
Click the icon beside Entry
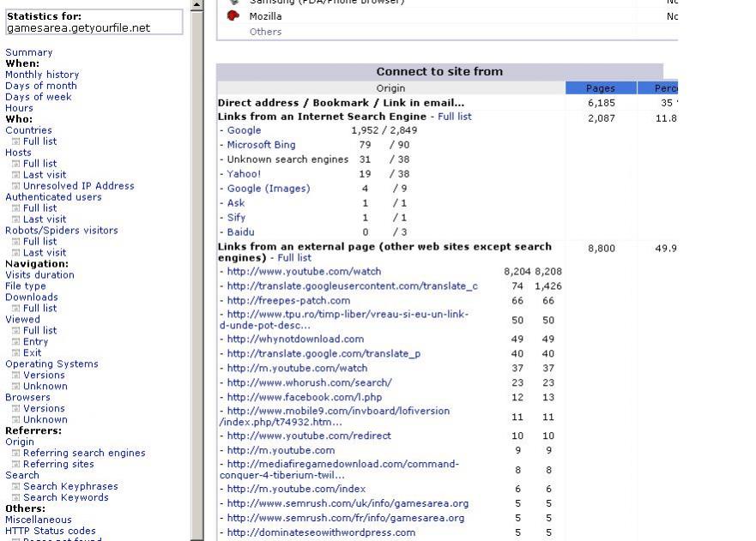coord(16,341)
